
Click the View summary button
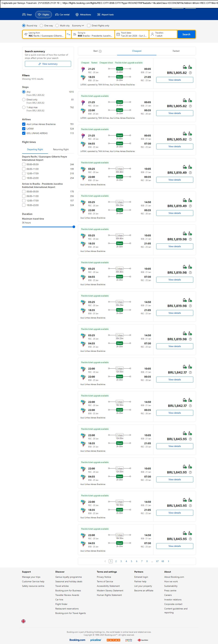48,64
